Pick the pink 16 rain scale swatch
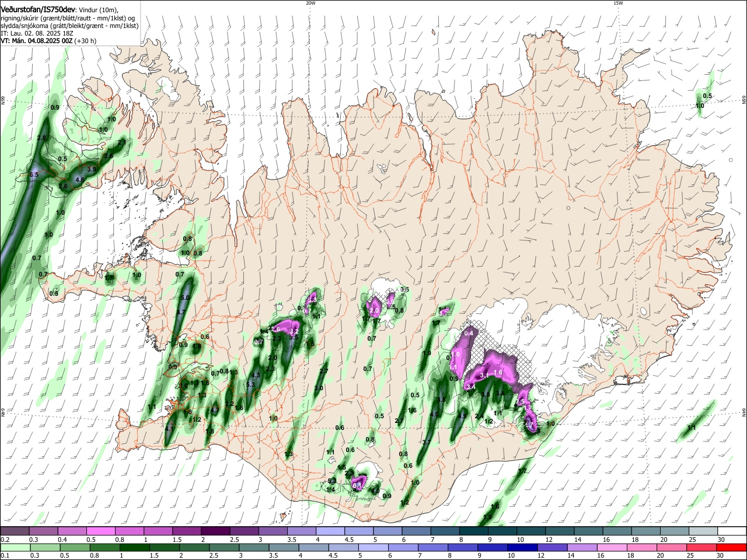The width and height of the screenshot is (747, 560). 612,547
